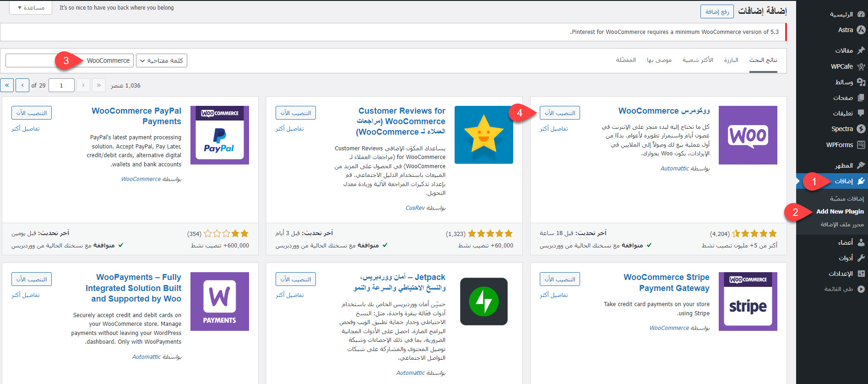Click the current page number field
868x384 pixels.
61,86
